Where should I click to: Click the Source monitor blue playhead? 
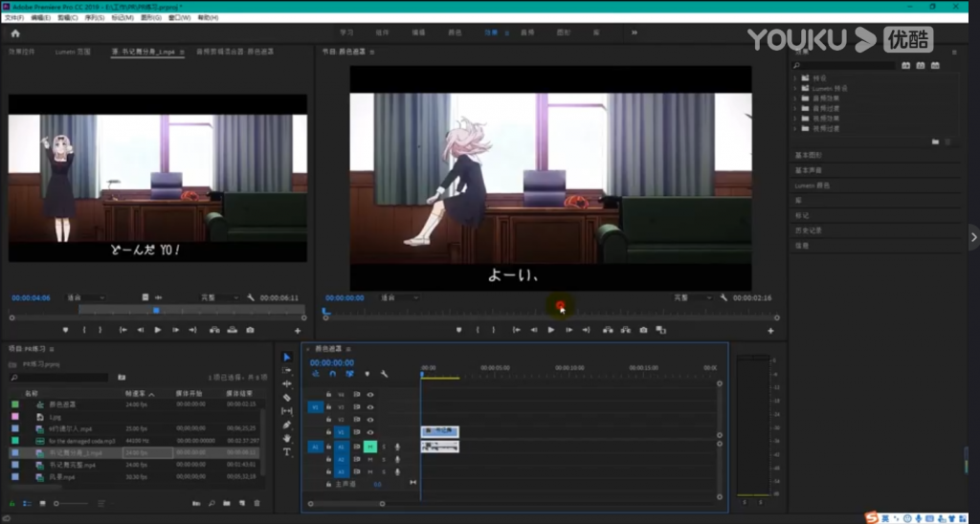pos(156,310)
